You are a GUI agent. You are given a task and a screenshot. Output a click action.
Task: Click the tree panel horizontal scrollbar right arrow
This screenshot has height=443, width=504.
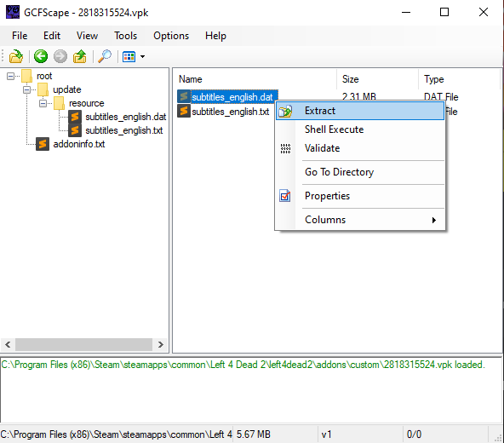(x=161, y=344)
